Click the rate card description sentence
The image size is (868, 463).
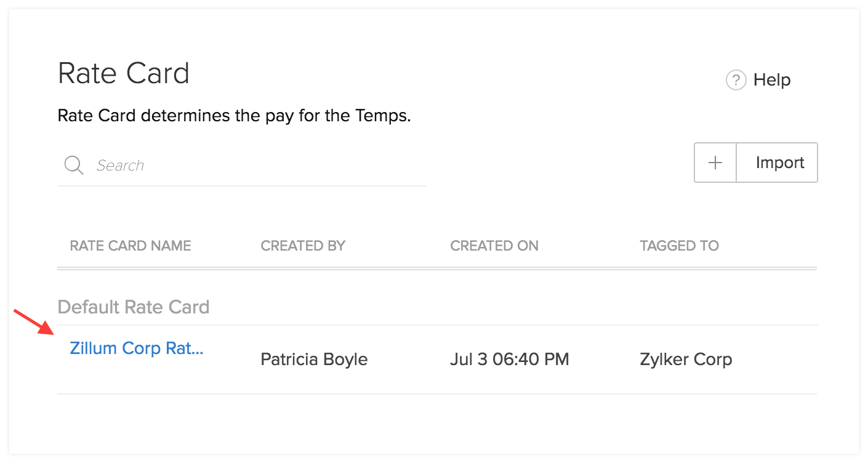pos(234,116)
